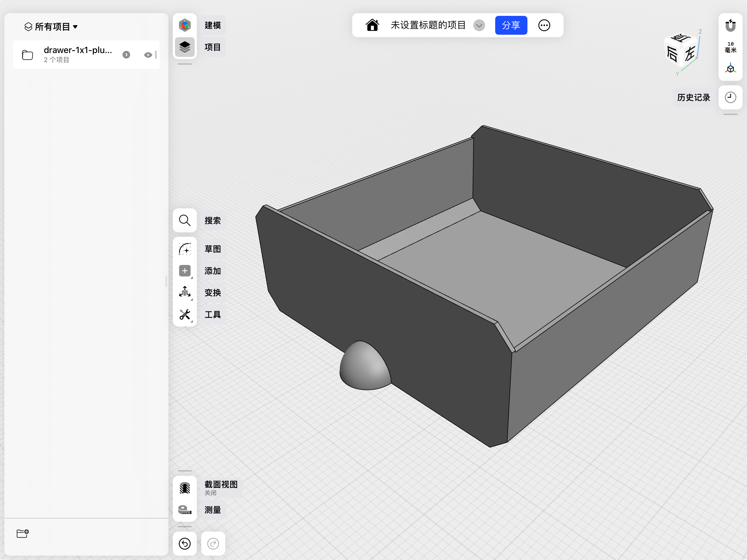The width and height of the screenshot is (747, 560).
Task: Open the 搜索 magnifier tool
Action: 185,220
